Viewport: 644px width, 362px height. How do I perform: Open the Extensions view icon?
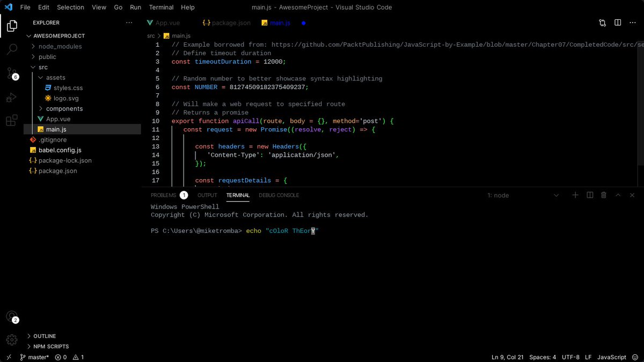pos(11,121)
